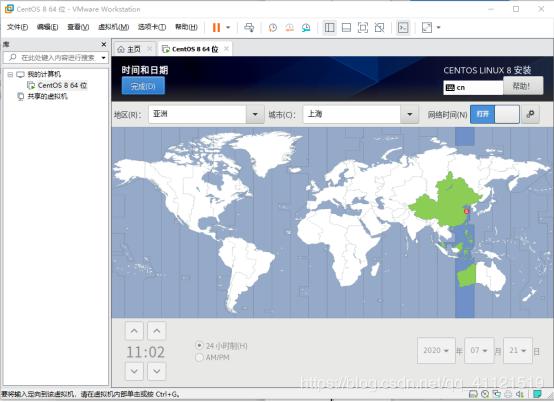This screenshot has width=554, height=402.
Task: Open the 帮助(H) menu
Action: [186, 27]
